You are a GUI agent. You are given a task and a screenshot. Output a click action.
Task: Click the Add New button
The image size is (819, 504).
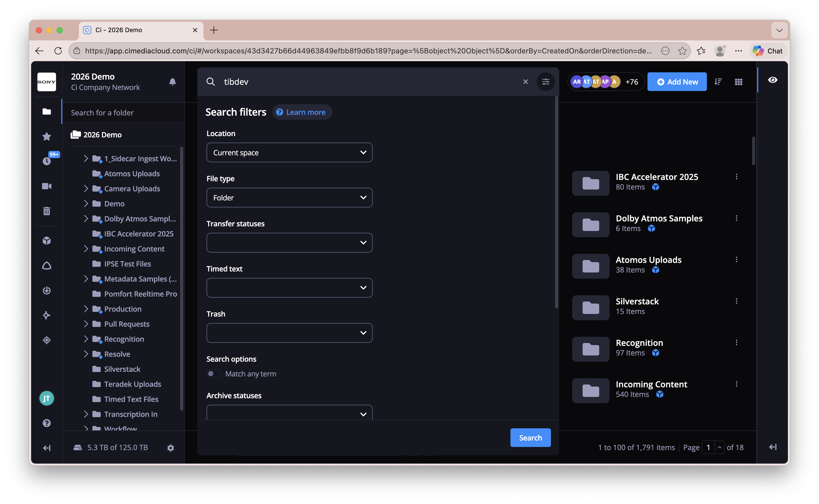(x=677, y=82)
